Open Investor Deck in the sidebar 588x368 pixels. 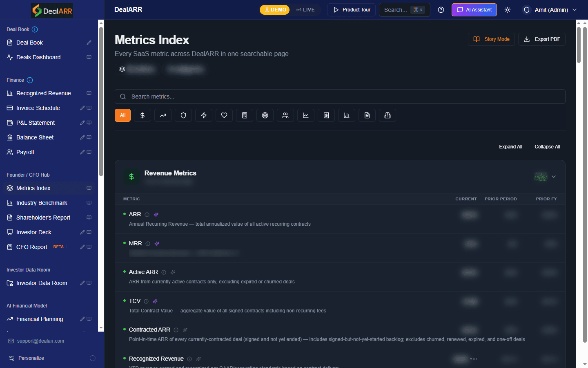pos(34,232)
